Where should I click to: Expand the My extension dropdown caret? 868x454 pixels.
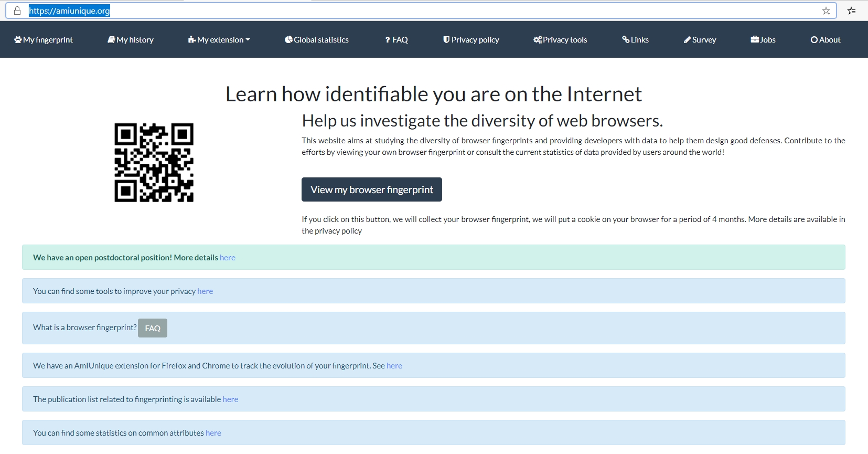pyautogui.click(x=248, y=40)
